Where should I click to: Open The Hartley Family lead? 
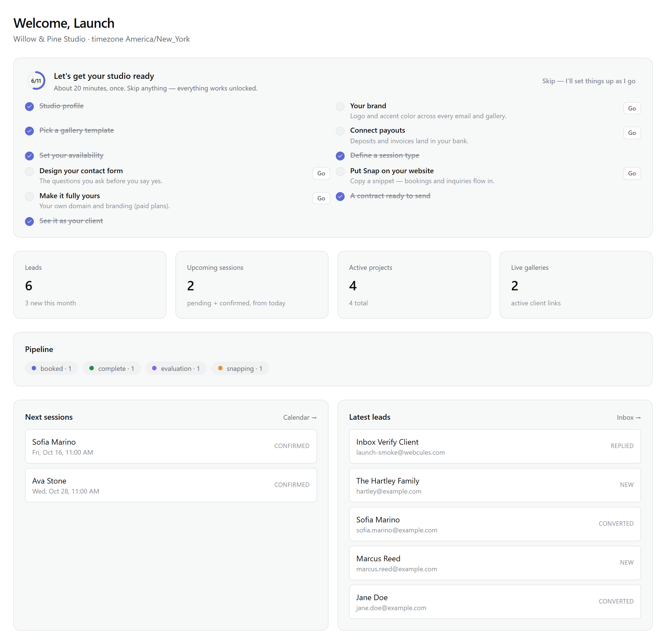[495, 485]
